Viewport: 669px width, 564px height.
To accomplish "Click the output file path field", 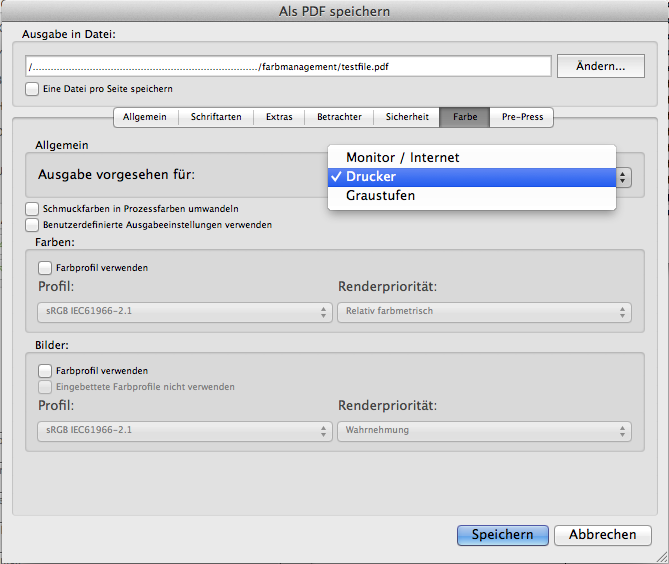I will [289, 67].
